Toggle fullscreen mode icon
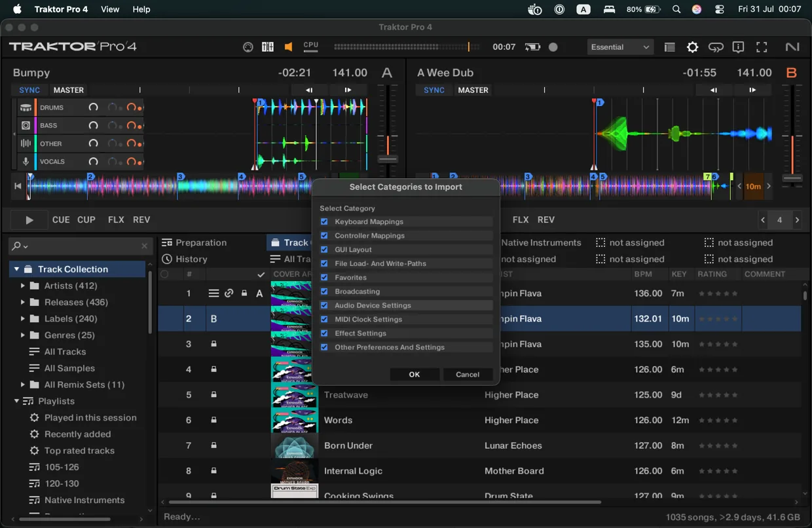This screenshot has width=812, height=528. [762, 47]
